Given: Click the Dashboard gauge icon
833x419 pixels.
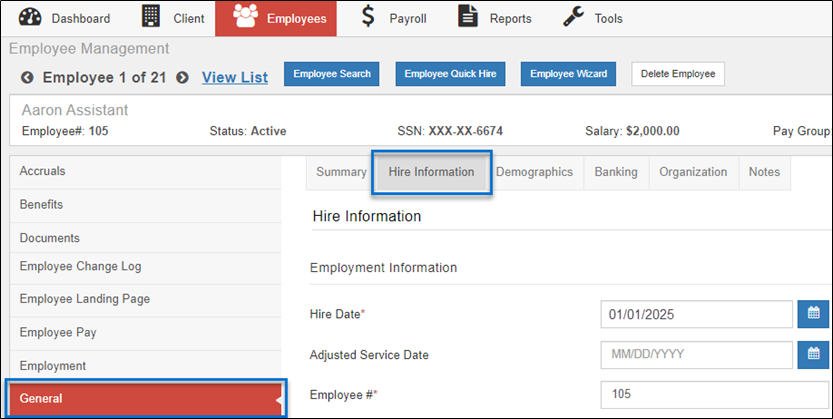Looking at the screenshot, I should tap(30, 18).
